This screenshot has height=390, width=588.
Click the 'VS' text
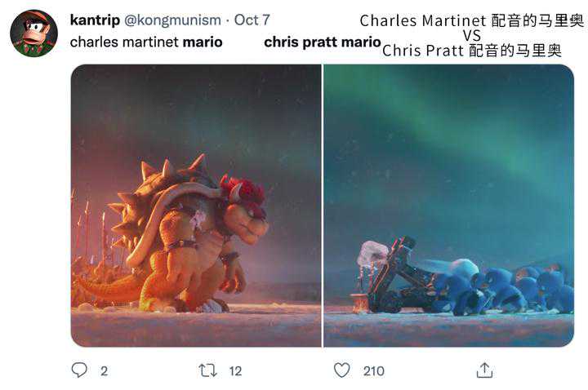point(472,36)
